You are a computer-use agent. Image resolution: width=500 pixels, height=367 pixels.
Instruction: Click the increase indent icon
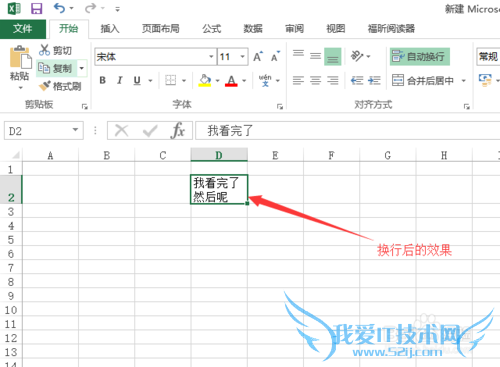(374, 80)
